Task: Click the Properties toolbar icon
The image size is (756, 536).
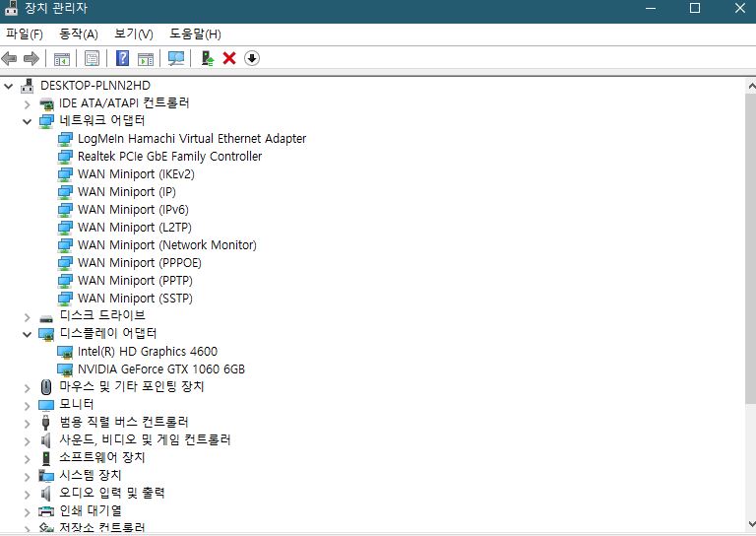Action: [93, 58]
